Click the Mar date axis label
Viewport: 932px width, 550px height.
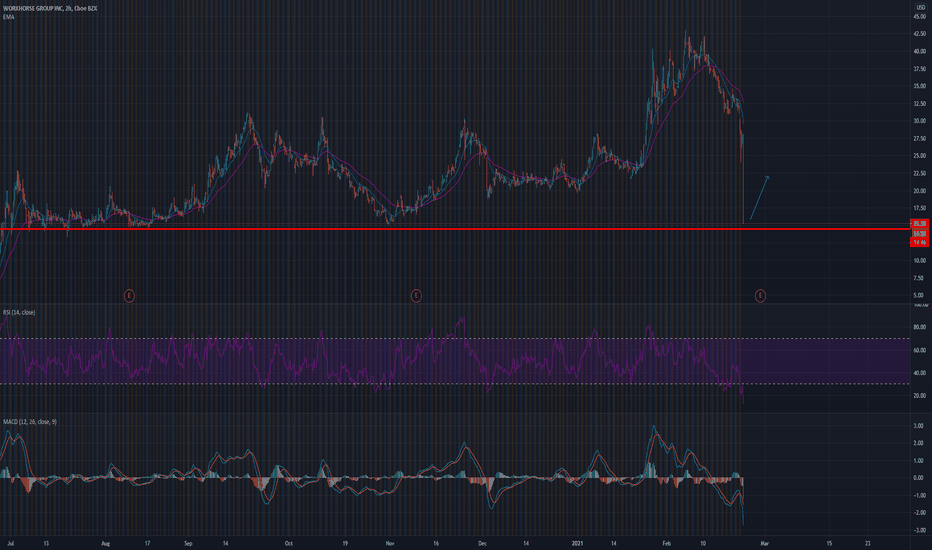(765, 543)
